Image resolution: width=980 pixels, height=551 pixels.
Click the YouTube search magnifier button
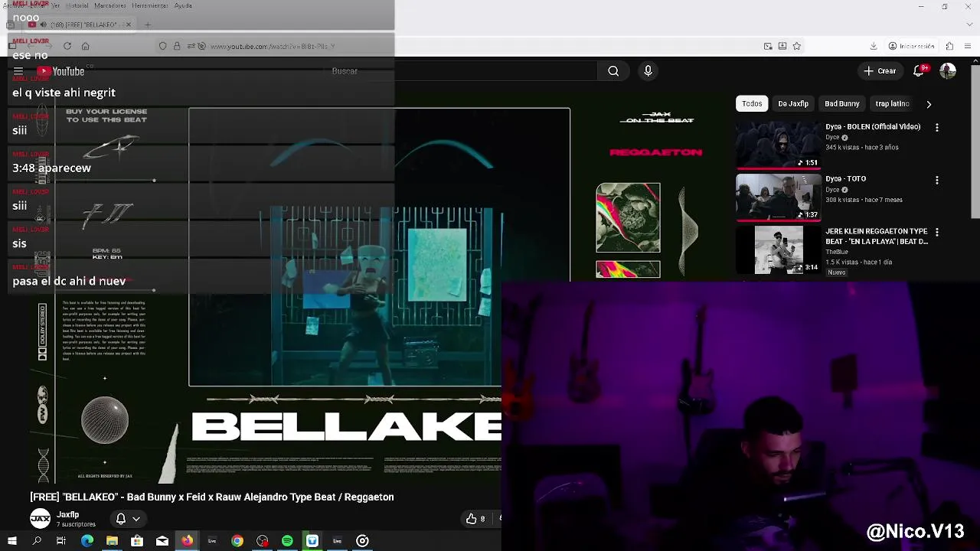[613, 71]
